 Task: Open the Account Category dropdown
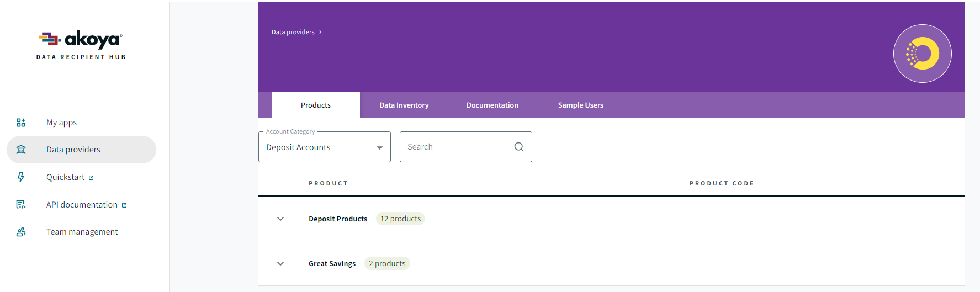[x=325, y=147]
